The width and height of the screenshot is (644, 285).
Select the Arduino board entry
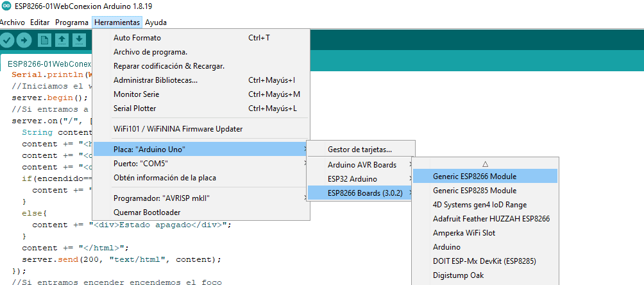(x=485, y=247)
